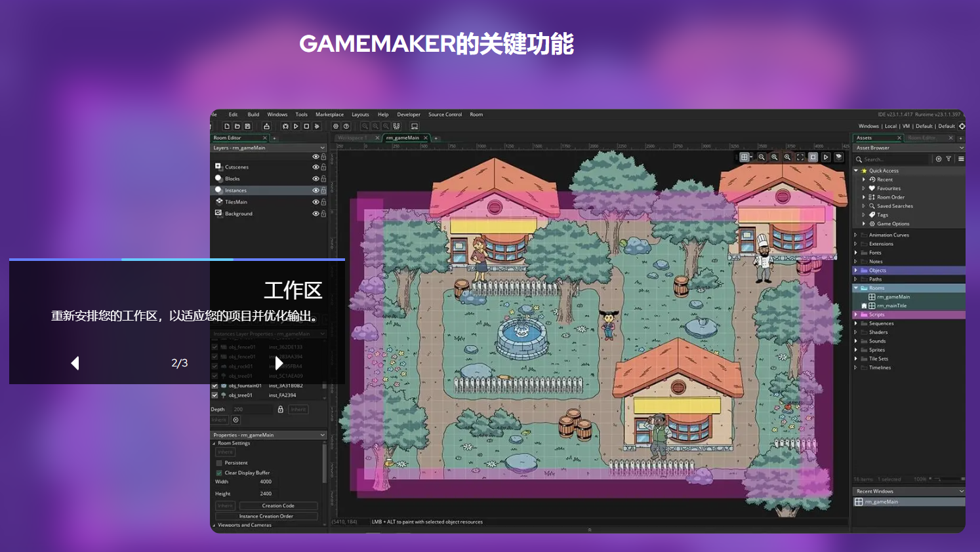Click the play room icon in canvas toolbar

[x=826, y=157]
